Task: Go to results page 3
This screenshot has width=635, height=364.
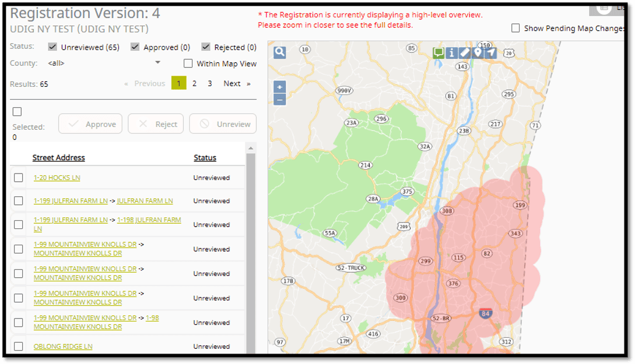Action: (x=210, y=83)
